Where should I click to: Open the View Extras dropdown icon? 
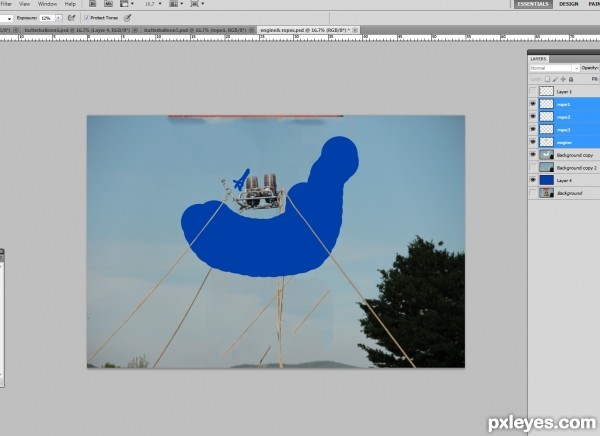pos(127,4)
